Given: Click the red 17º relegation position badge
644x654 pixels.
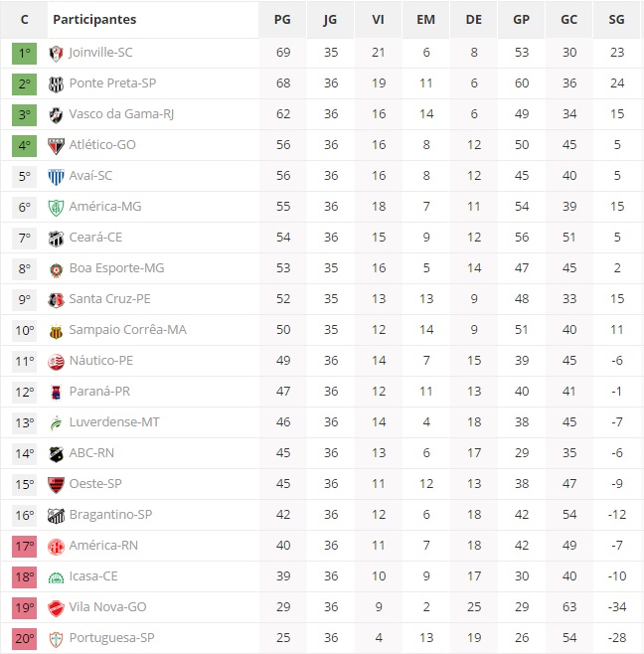Looking at the screenshot, I should click(x=24, y=547).
